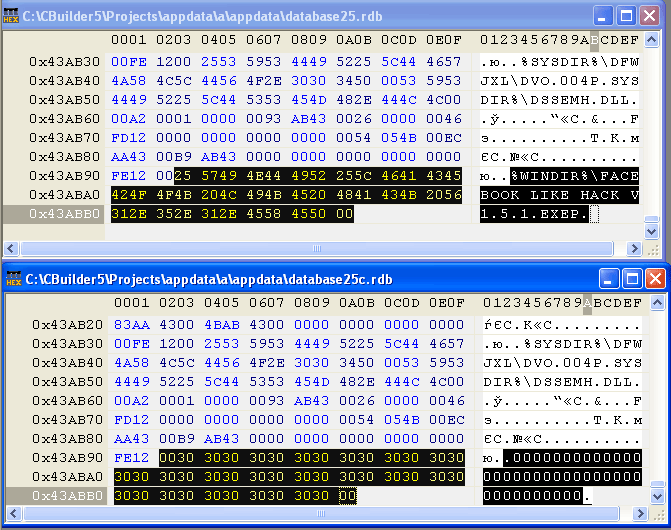
Task: Click ASCII text 'DIR%\DSSEMH.DLL.' in bottom window
Action: pyautogui.click(x=559, y=382)
